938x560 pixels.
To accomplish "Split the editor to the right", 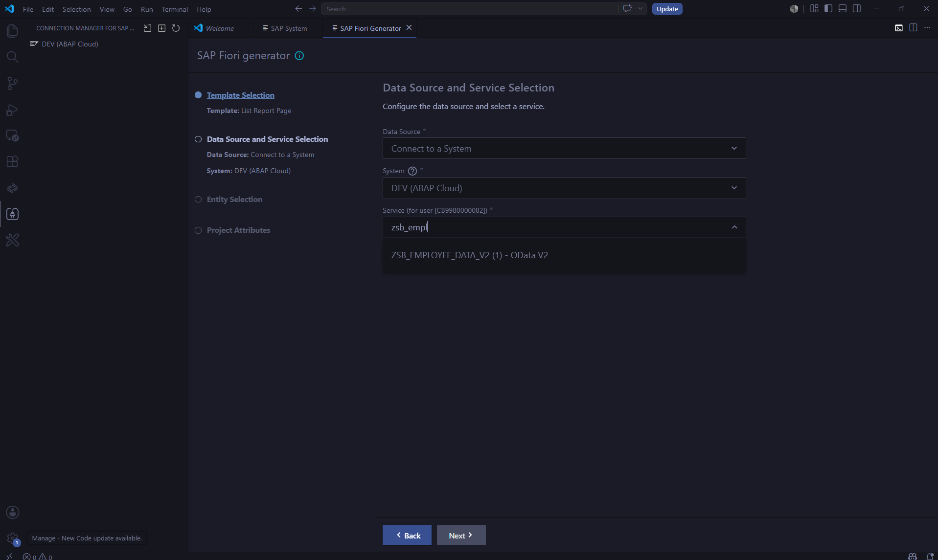I will (913, 28).
